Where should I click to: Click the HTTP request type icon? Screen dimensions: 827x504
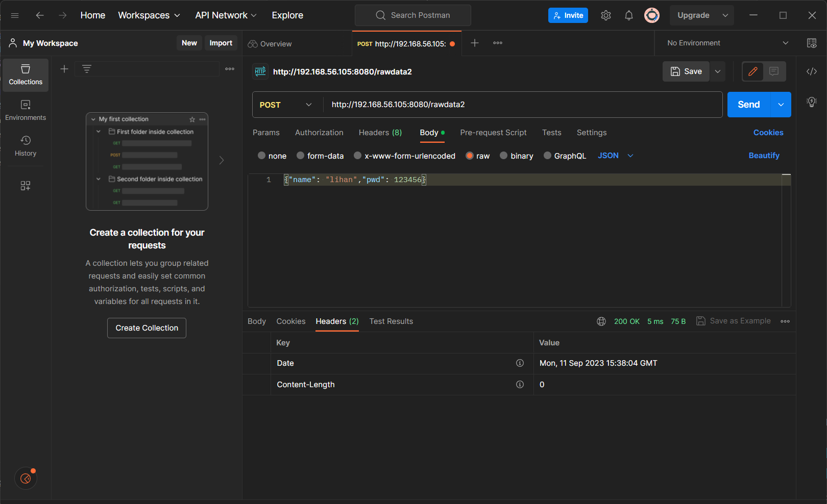pos(260,71)
